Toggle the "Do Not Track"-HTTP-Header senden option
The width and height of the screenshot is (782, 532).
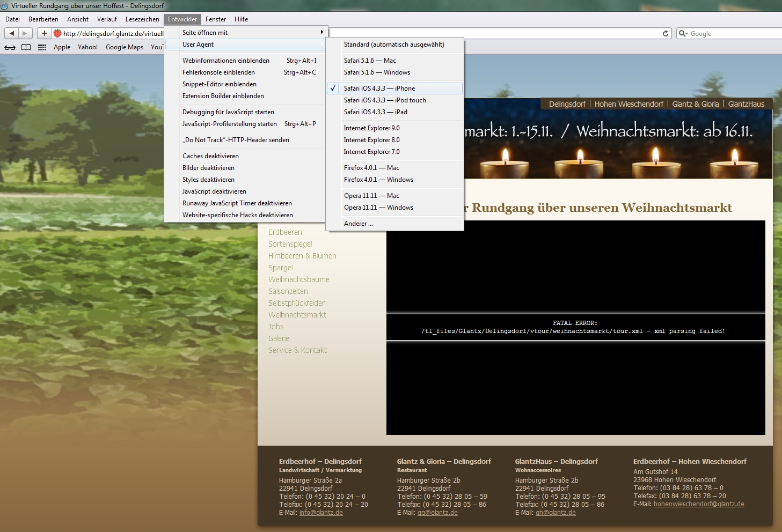click(x=236, y=140)
